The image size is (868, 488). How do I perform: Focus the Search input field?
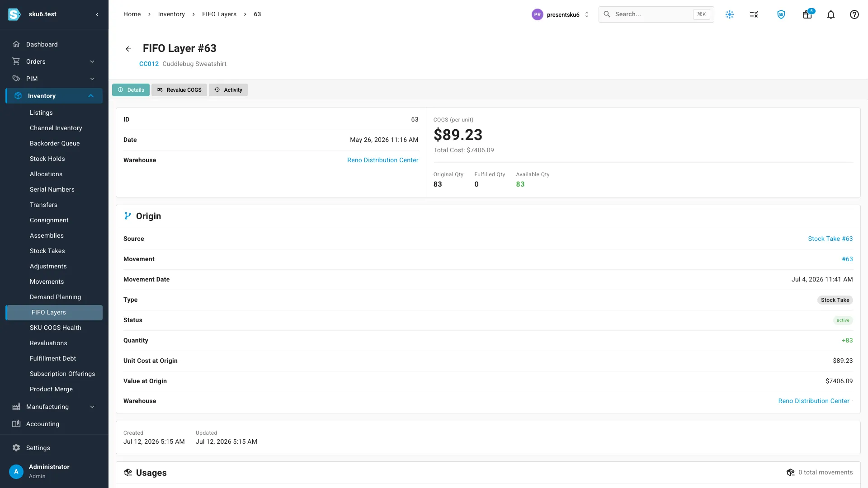656,14
